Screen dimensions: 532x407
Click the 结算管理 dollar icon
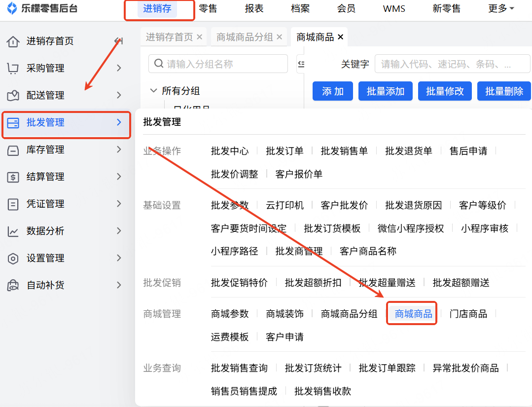pos(13,177)
